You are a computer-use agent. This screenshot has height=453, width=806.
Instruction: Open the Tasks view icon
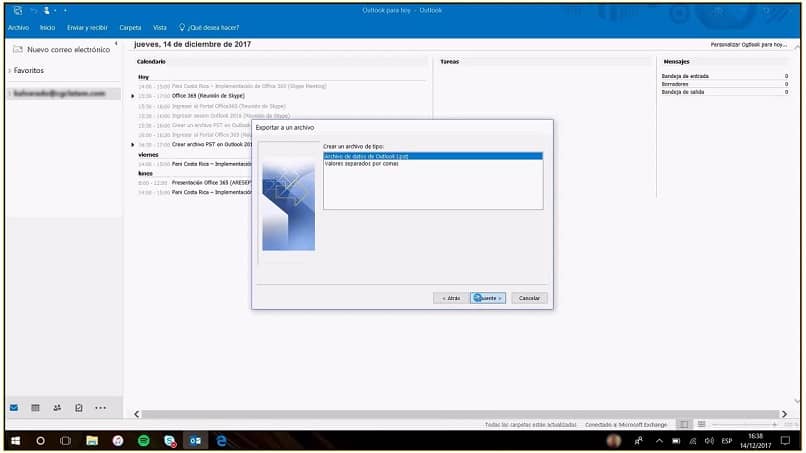pos(79,408)
